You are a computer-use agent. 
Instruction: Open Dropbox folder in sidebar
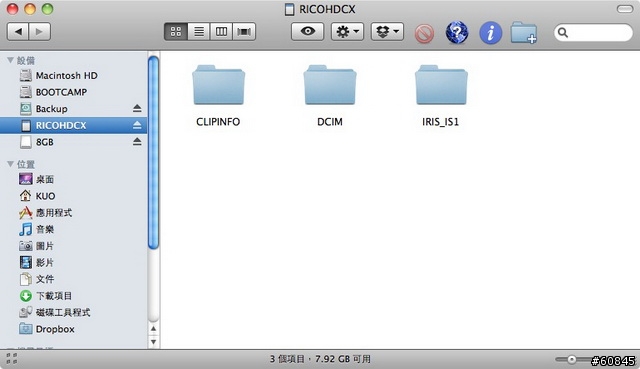[x=73, y=329]
